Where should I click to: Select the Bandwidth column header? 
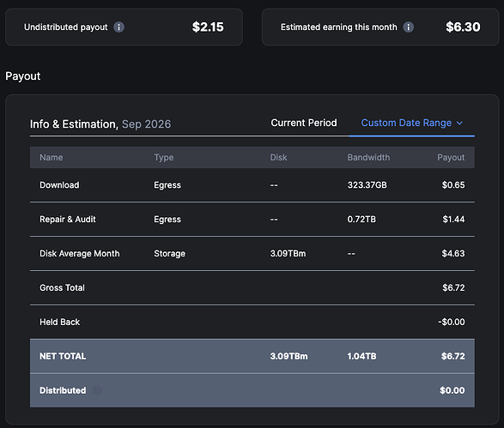(368, 157)
